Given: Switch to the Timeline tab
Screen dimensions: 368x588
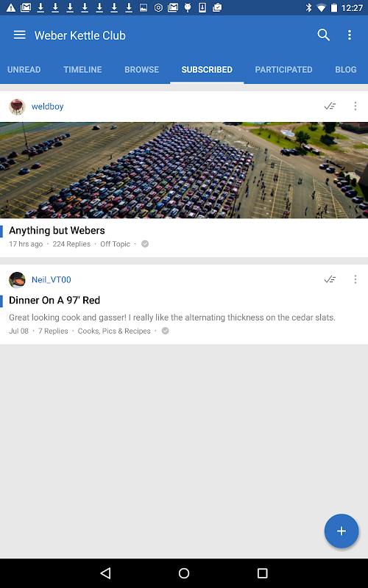Looking at the screenshot, I should click(82, 70).
